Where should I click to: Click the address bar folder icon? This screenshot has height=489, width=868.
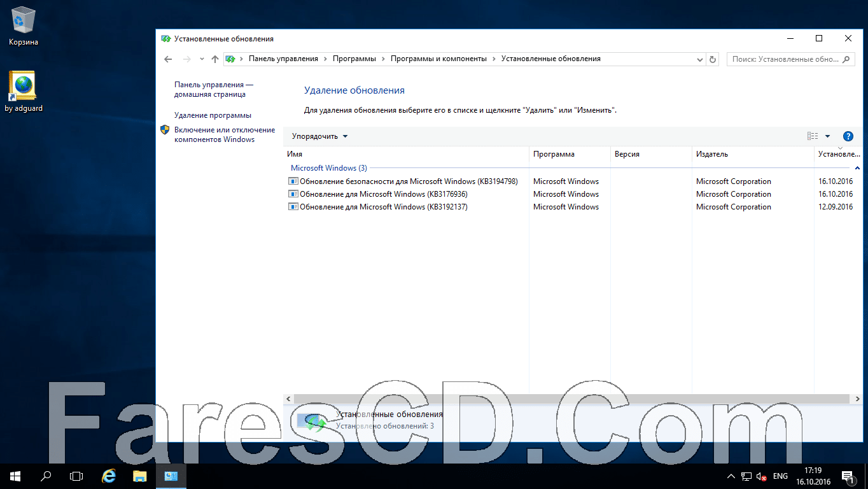[230, 59]
